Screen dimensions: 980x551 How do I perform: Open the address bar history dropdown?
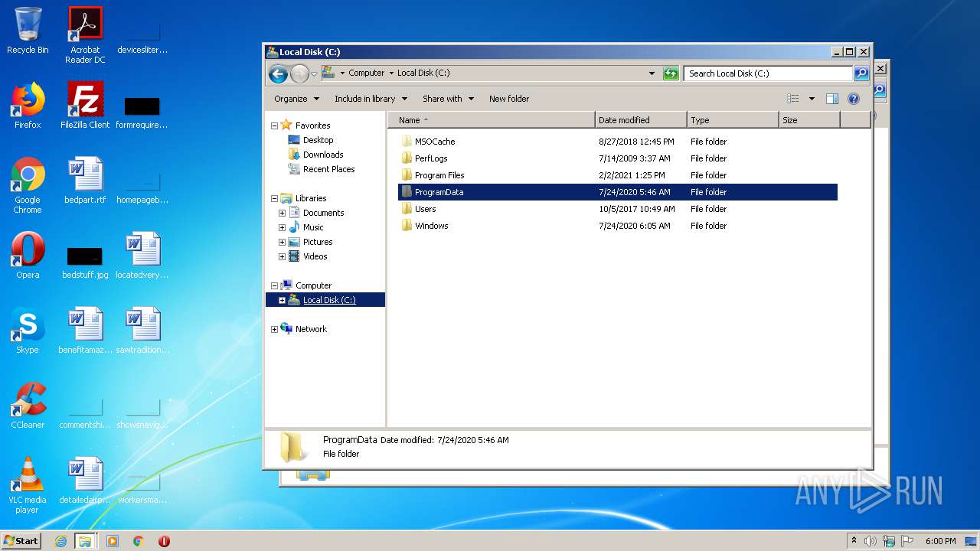[652, 73]
